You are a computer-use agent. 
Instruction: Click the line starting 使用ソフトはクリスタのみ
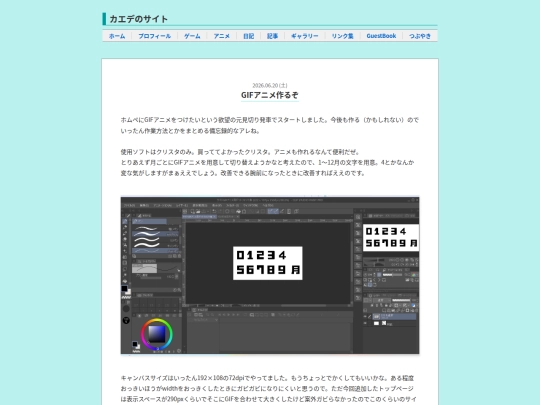pyautogui.click(x=240, y=152)
